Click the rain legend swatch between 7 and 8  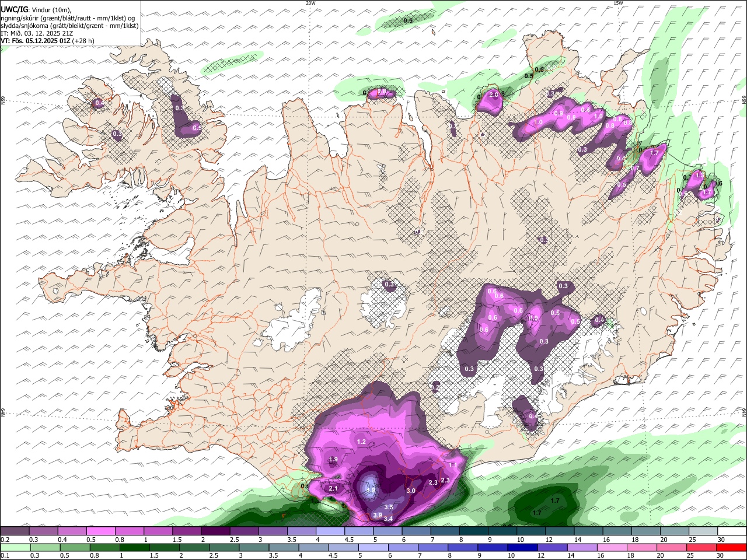(433, 547)
